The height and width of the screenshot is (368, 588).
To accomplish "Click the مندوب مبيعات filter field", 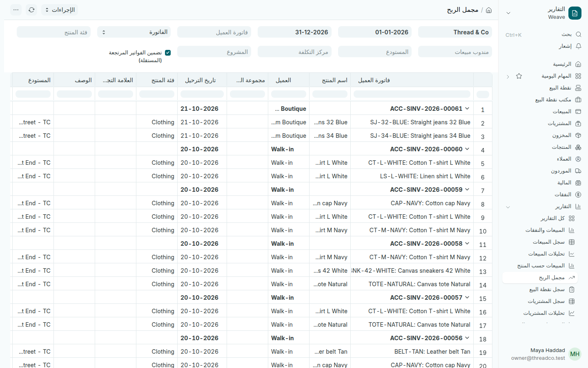I will tap(455, 52).
